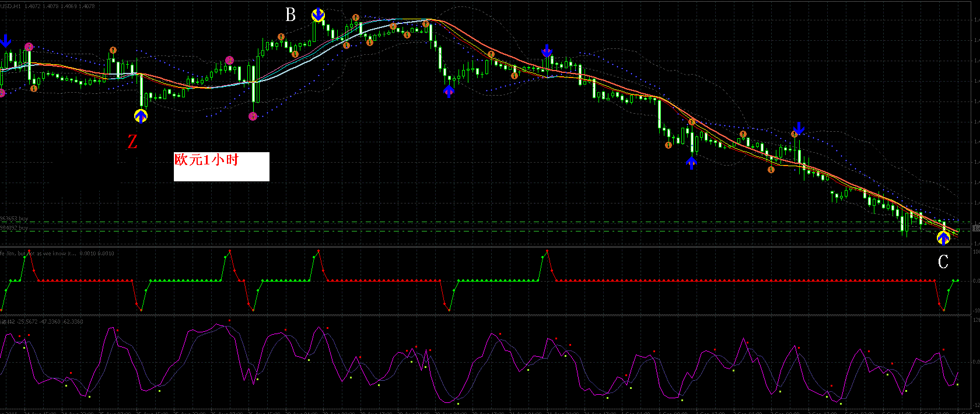
Task: Click the magenta circle marker right of Z arrow
Action: point(253,117)
